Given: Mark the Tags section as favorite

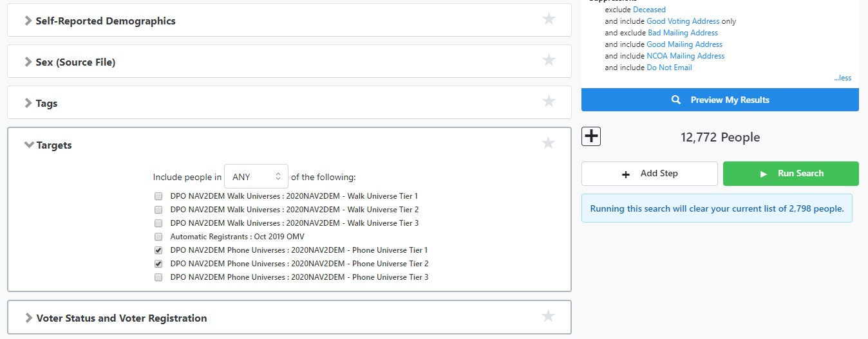Looking at the screenshot, I should (x=549, y=102).
